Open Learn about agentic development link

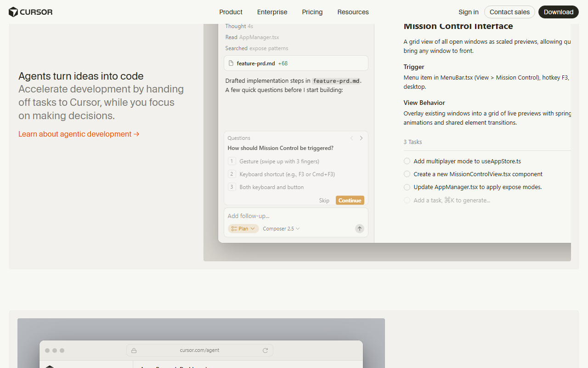[x=79, y=134]
